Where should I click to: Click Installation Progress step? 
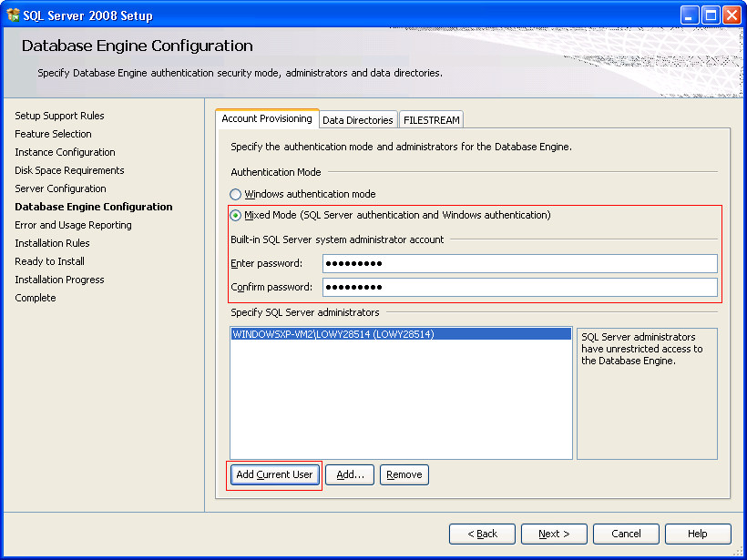[x=59, y=280]
